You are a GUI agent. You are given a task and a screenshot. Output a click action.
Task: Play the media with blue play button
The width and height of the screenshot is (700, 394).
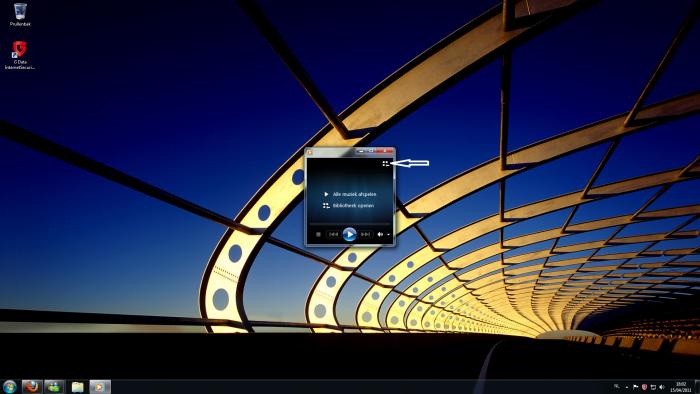tap(350, 234)
